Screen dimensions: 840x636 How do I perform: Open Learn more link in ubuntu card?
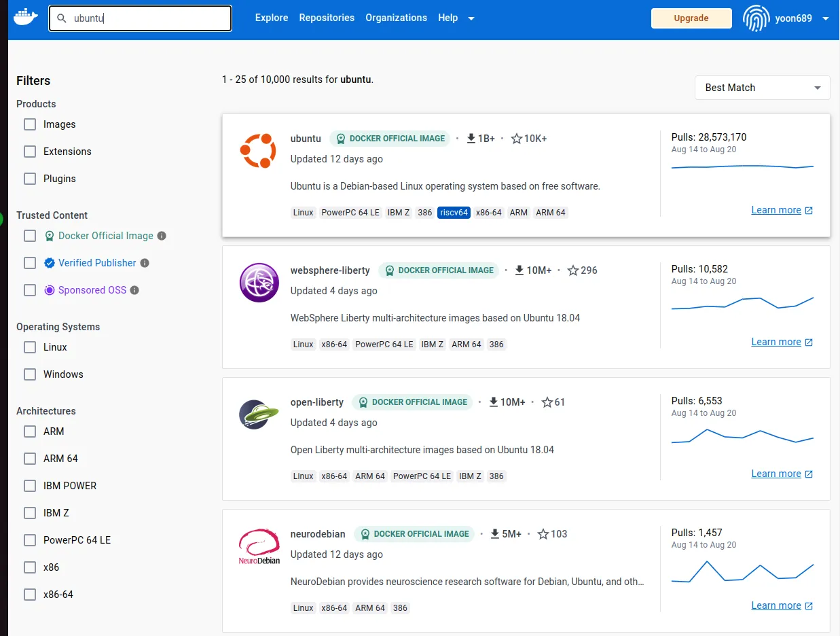click(776, 211)
